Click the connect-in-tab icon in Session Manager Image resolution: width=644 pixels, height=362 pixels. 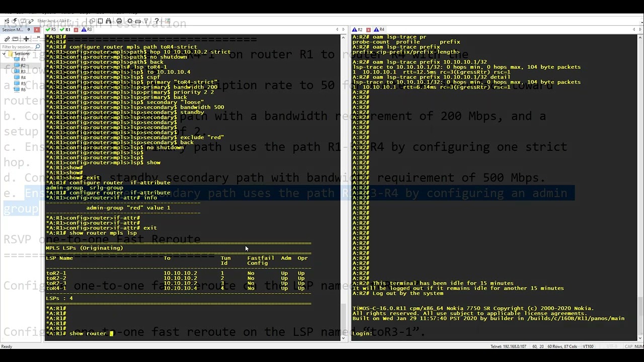pyautogui.click(x=15, y=39)
